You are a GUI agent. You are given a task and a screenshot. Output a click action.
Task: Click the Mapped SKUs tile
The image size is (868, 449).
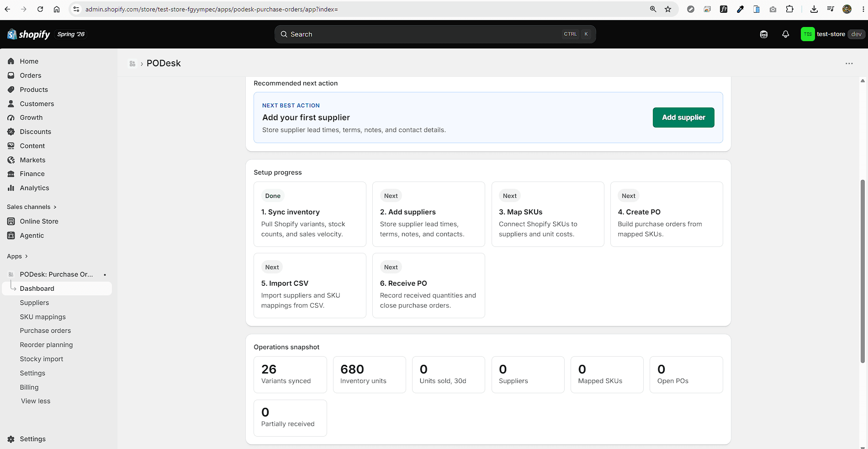607,374
